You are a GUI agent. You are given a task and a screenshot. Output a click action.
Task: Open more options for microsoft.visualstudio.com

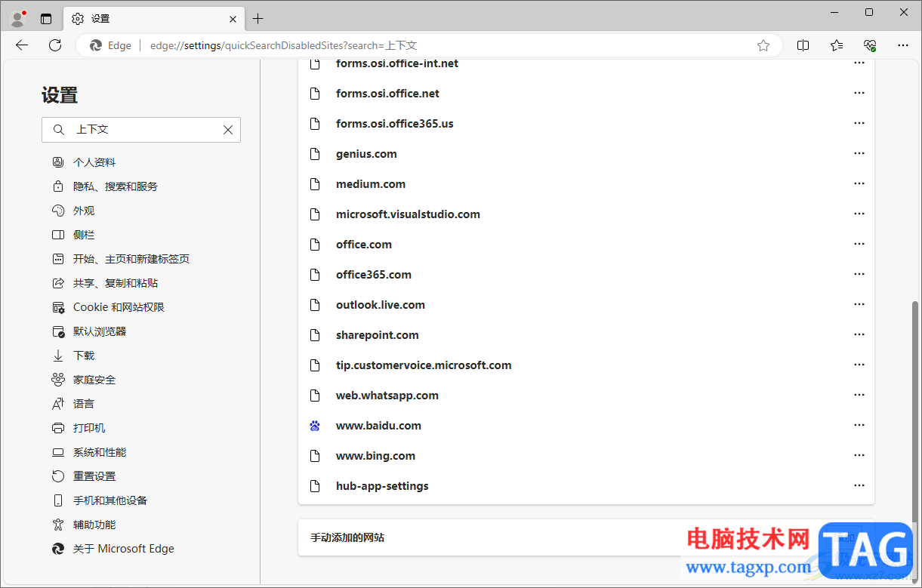[859, 214]
